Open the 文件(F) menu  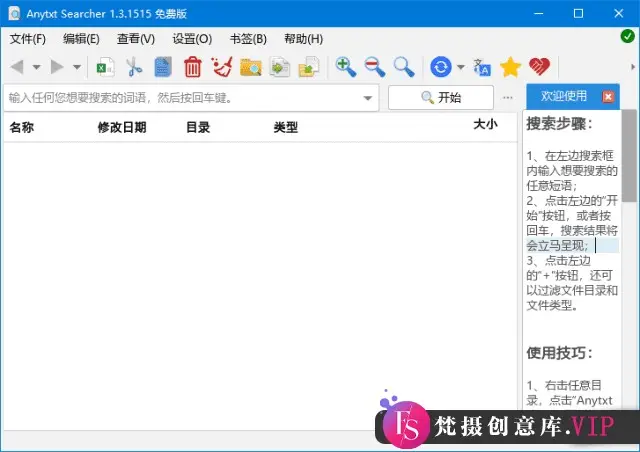[x=28, y=39]
